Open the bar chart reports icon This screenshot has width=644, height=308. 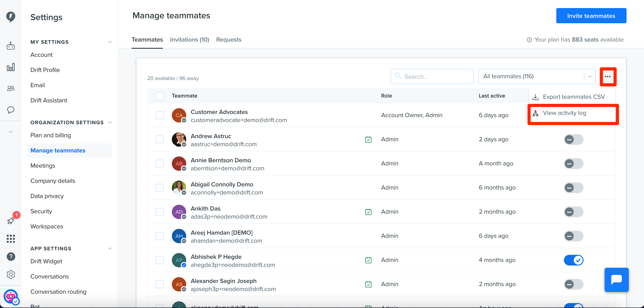[11, 67]
